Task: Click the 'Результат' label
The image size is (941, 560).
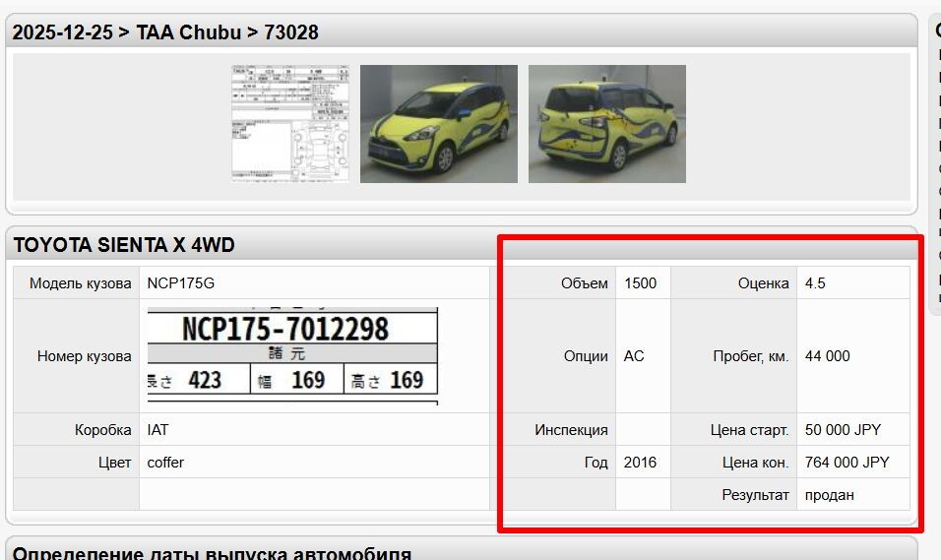Action: [x=756, y=495]
